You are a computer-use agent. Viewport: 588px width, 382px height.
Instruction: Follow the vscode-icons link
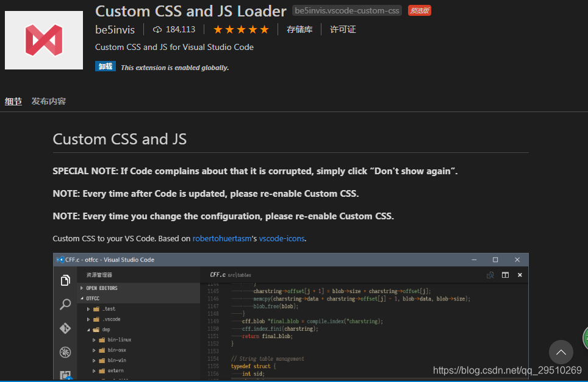(282, 239)
